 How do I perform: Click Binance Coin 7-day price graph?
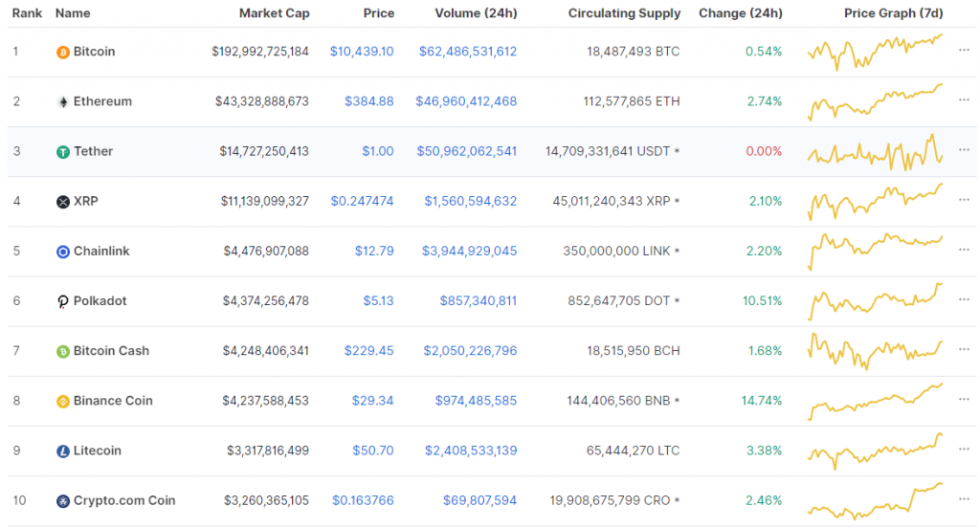tap(875, 401)
